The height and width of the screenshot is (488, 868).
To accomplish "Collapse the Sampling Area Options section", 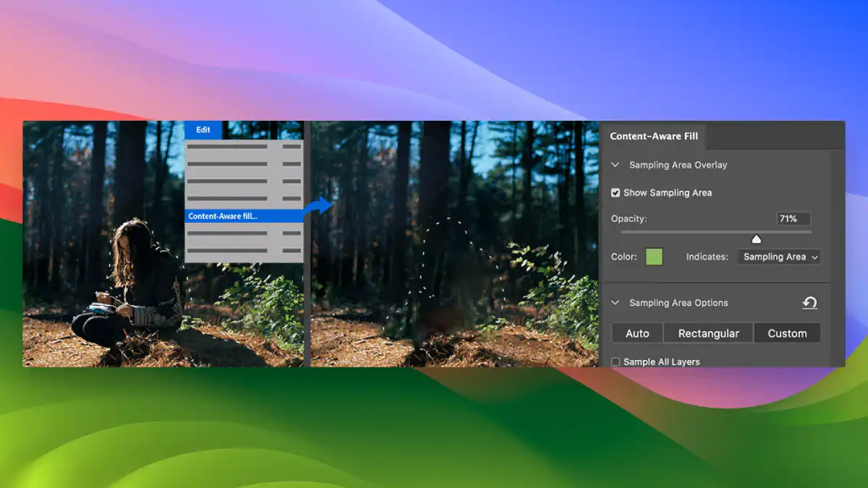I will click(x=615, y=303).
